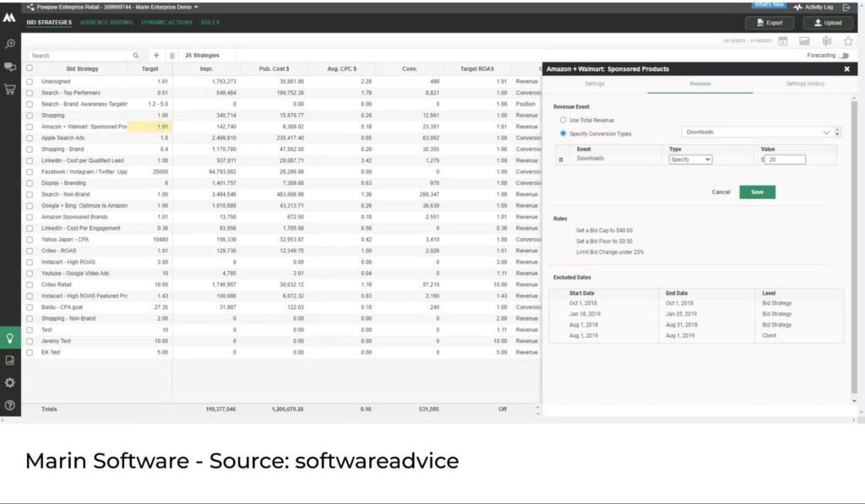The width and height of the screenshot is (865, 504).
Task: Open the help question mark icon
Action: (10, 405)
